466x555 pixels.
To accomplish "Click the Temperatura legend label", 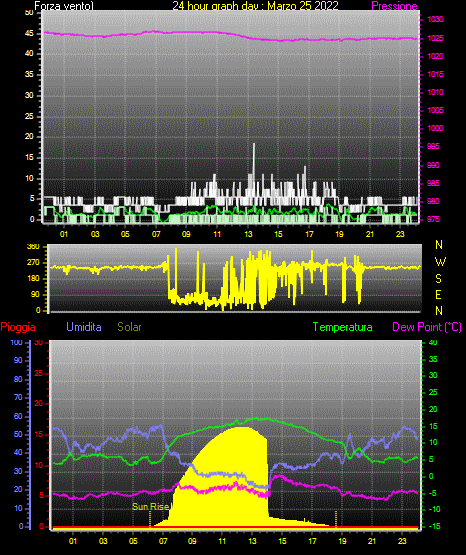I will (x=343, y=327).
